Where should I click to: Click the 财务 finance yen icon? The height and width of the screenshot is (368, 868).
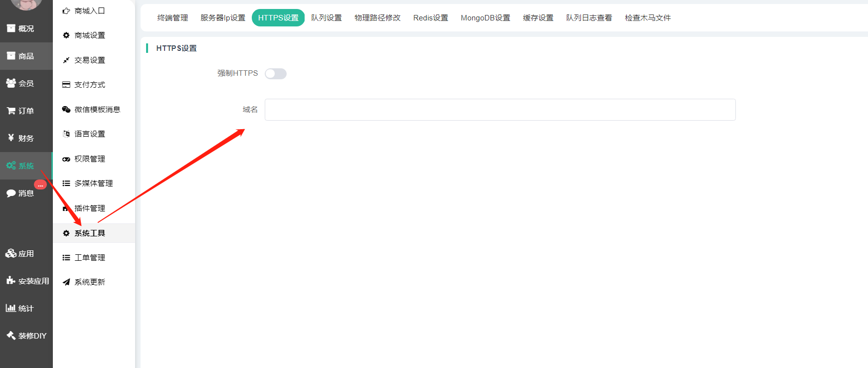[x=11, y=138]
